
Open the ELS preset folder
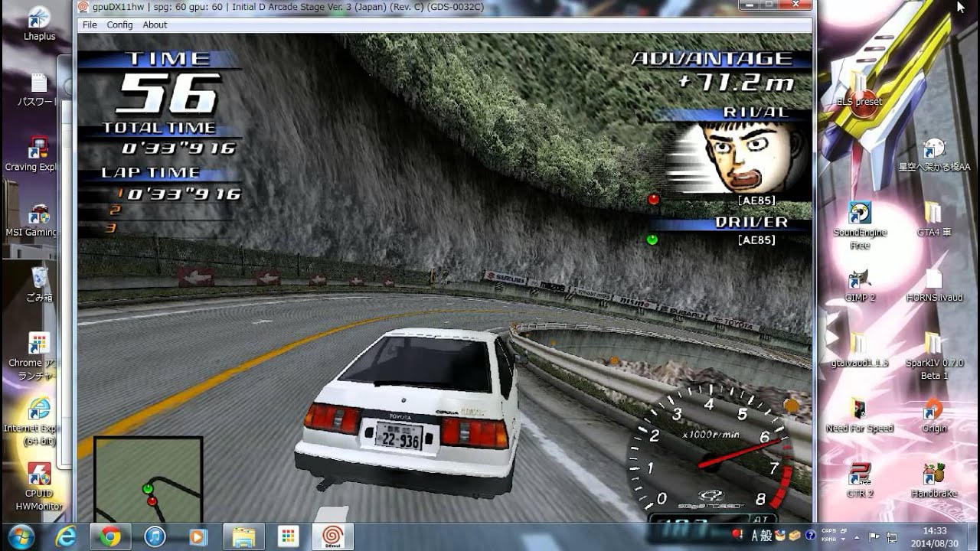coord(859,88)
